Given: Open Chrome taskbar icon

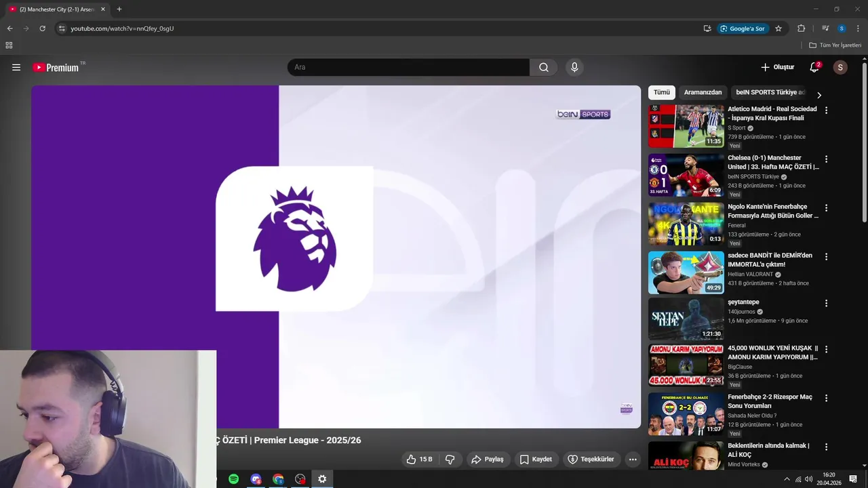Looking at the screenshot, I should tap(278, 479).
